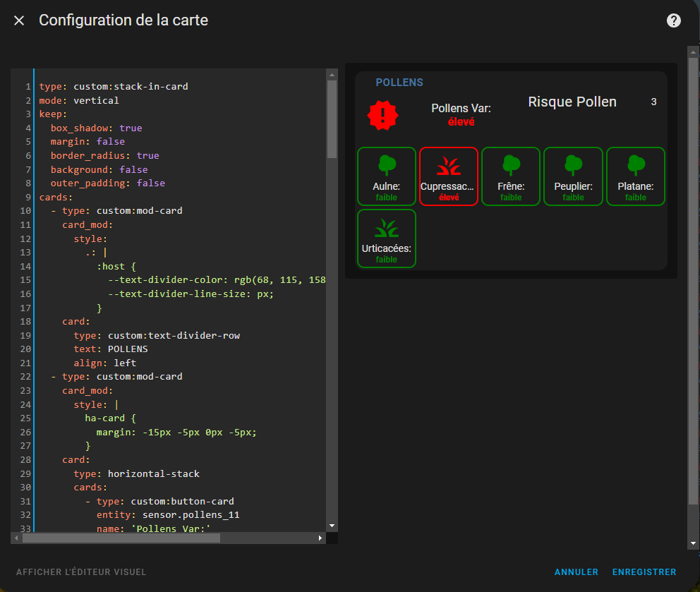Click the Peuplier tree icon
This screenshot has width=700, height=592.
pos(573,165)
